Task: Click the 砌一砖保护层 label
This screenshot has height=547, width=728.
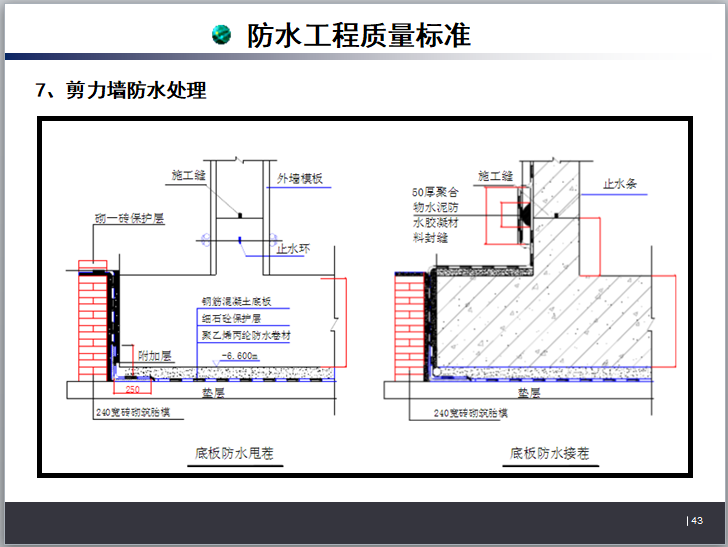Action: 126,219
